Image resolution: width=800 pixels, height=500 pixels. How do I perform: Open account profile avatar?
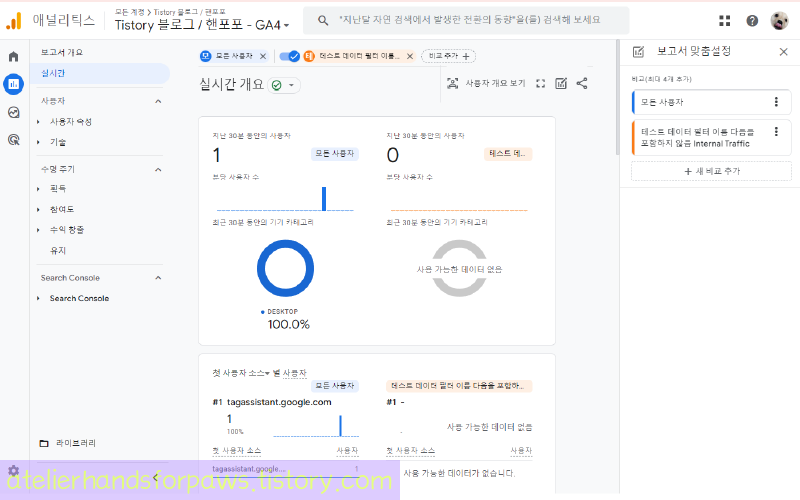(779, 21)
